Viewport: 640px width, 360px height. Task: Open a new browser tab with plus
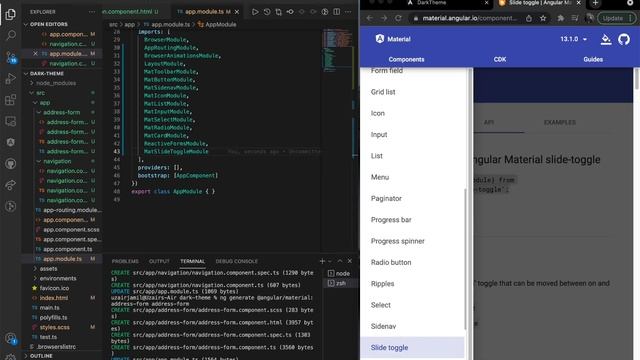[x=595, y=3]
